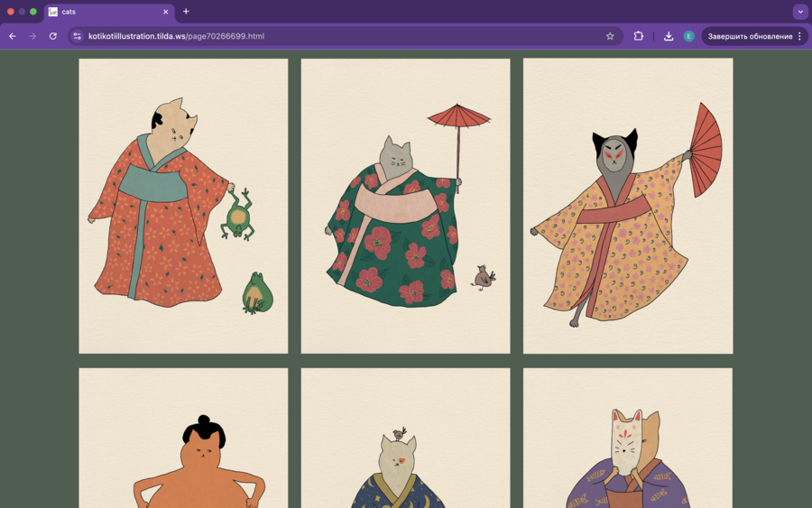Viewport: 812px width, 508px height.
Task: Open the cat with frogs illustration
Action: point(183,206)
